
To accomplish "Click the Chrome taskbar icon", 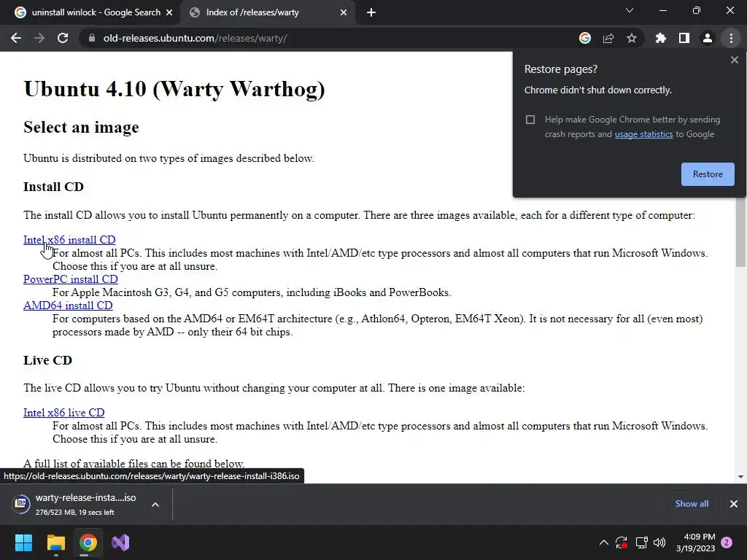I will click(x=88, y=542).
